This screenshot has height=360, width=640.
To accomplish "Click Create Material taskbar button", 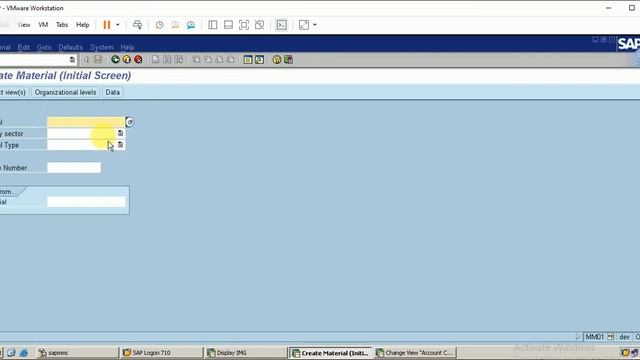I will coord(331,353).
